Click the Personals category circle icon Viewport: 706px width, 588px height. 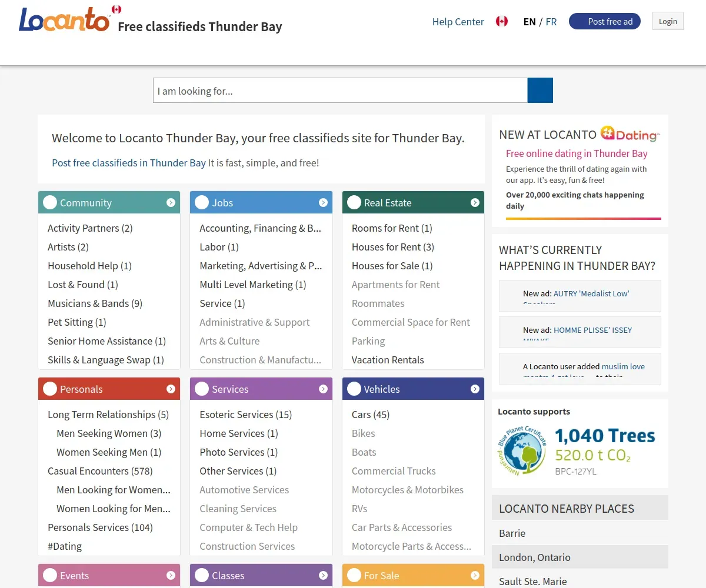tap(50, 389)
